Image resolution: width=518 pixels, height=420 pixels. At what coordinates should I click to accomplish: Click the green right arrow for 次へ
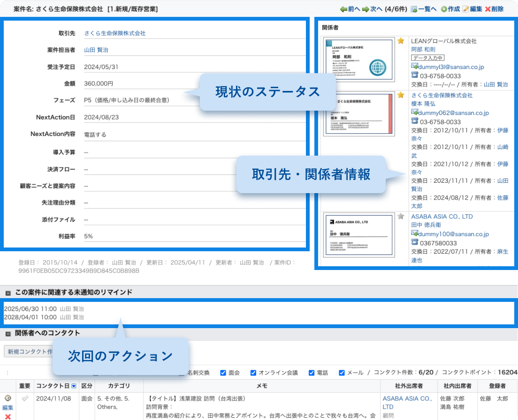tap(366, 9)
